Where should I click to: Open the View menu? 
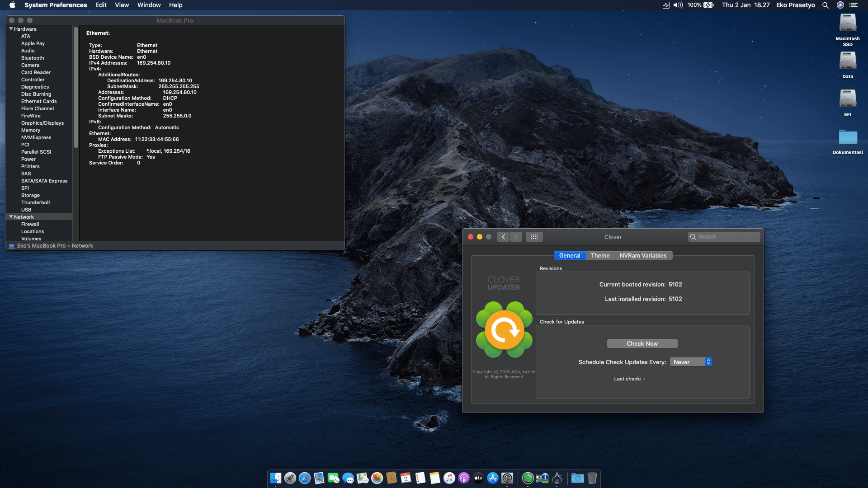(x=122, y=5)
